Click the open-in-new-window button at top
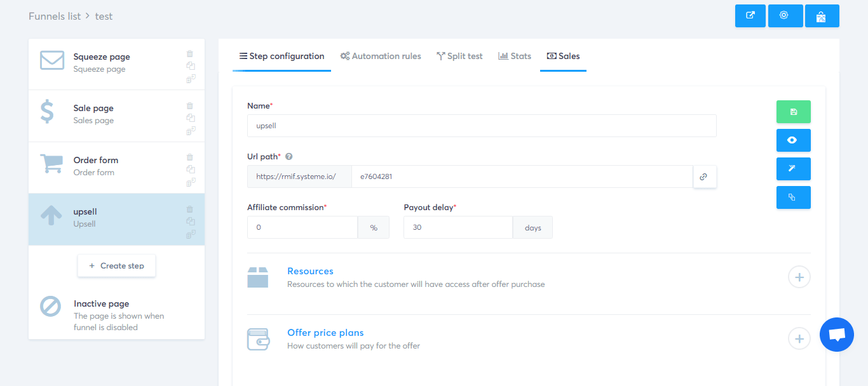Screen dimensions: 868x386 coord(750,16)
